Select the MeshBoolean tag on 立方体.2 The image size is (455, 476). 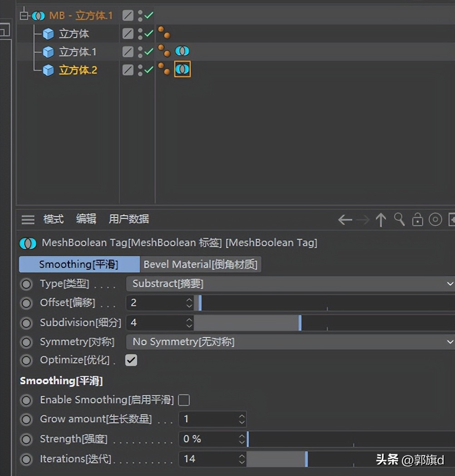coord(181,70)
